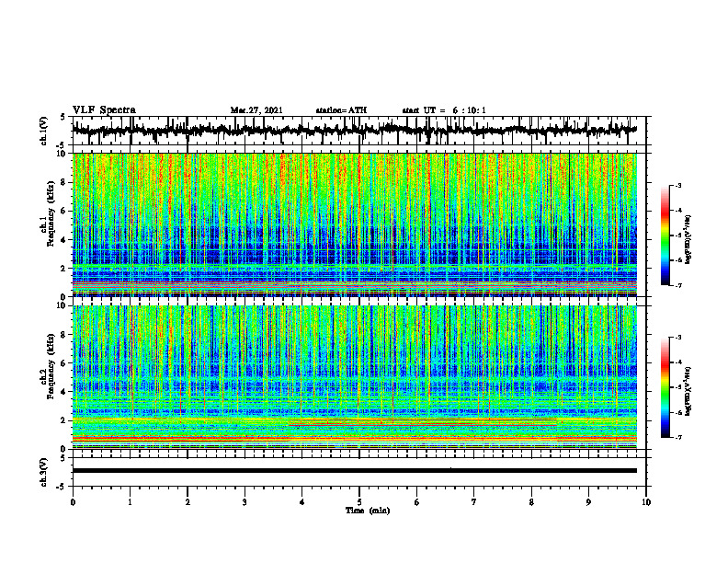The height and width of the screenshot is (563, 728).
Task: Click time axis tick label "1"
Action: tap(130, 502)
